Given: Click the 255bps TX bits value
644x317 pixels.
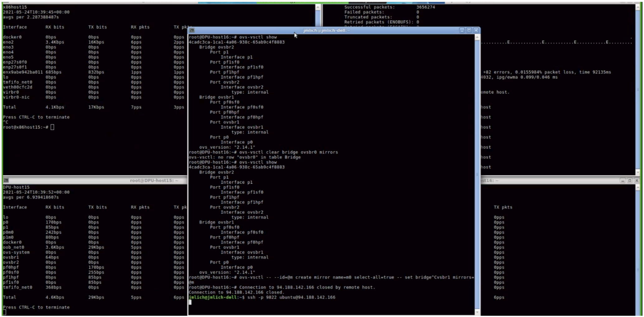Looking at the screenshot, I should [x=96, y=273].
